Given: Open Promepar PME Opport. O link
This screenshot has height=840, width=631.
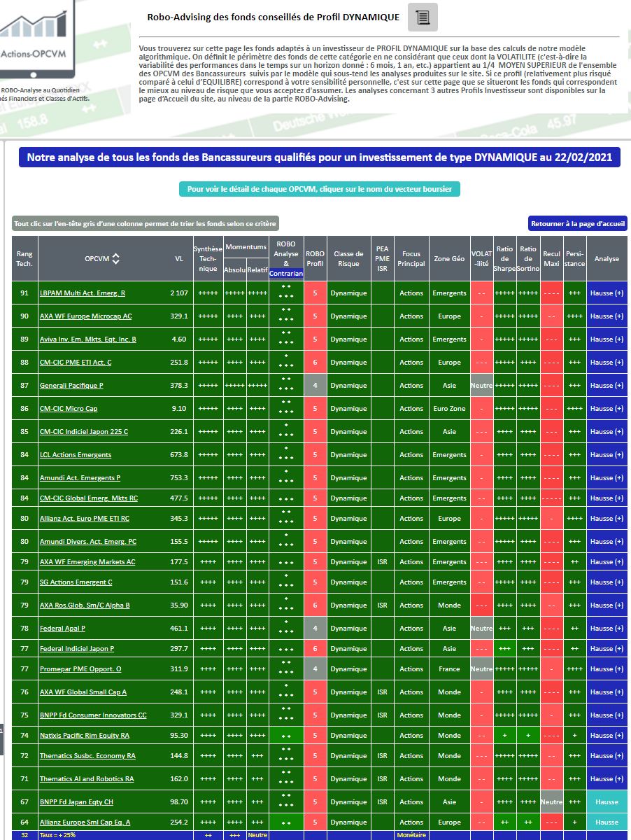Looking at the screenshot, I should click(x=80, y=669).
